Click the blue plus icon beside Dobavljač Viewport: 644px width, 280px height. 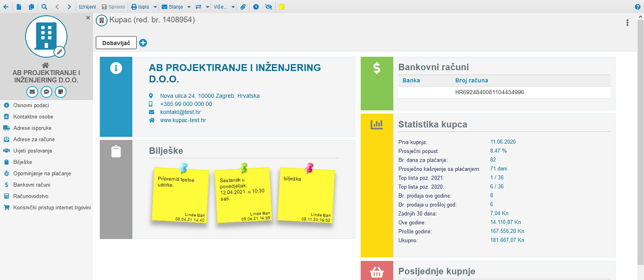[x=143, y=43]
